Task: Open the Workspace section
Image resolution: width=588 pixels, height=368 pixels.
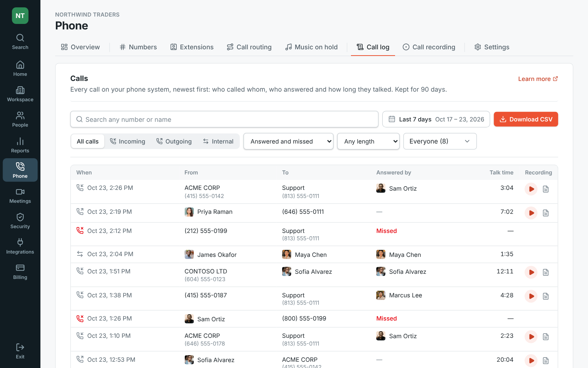Action: [x=20, y=94]
